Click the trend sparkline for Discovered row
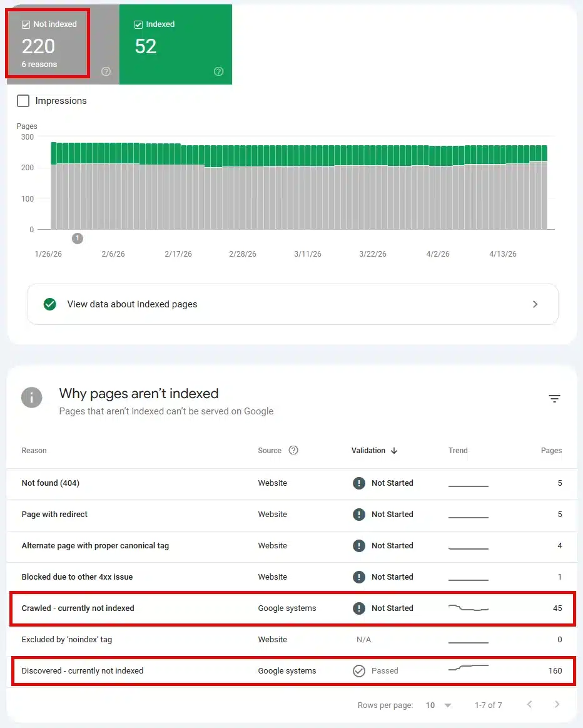Image resolution: width=583 pixels, height=728 pixels. click(x=469, y=668)
